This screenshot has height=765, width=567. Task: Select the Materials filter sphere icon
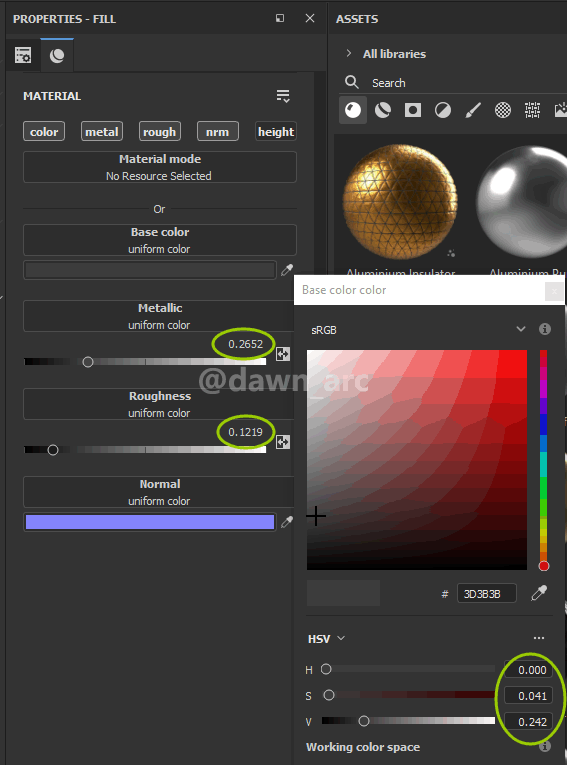pyautogui.click(x=353, y=110)
